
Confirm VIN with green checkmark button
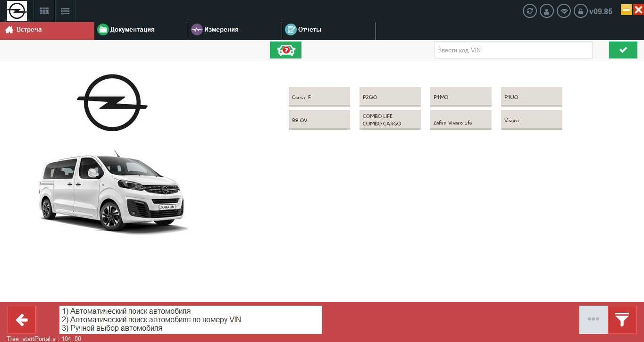click(x=623, y=50)
